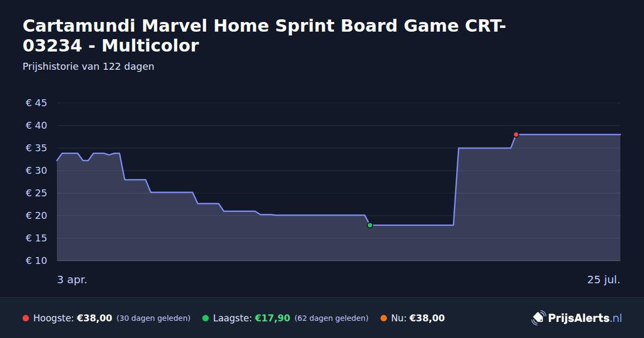The image size is (644, 338).
Task: Click the € 25 axis label
Action: (x=36, y=193)
